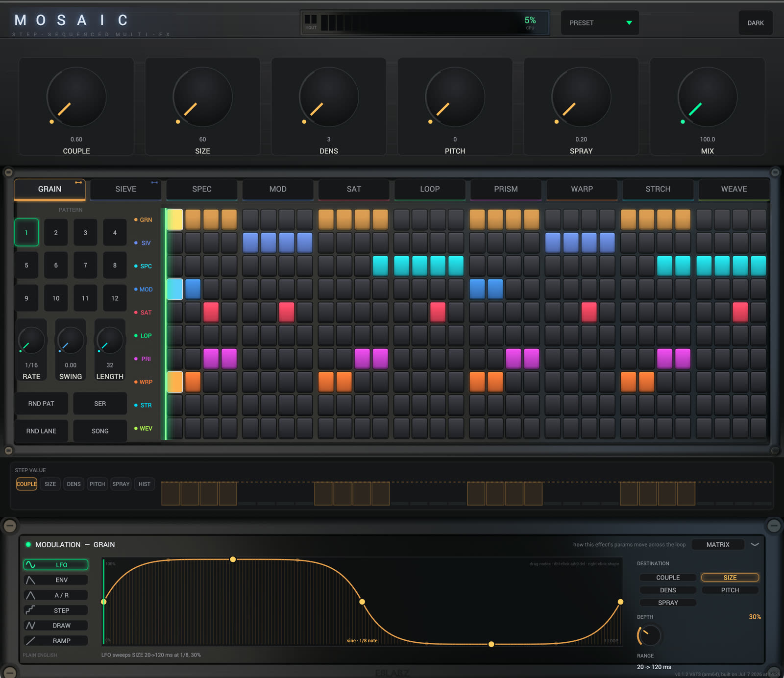Select pattern slot 7
Image resolution: width=784 pixels, height=678 pixels.
pyautogui.click(x=85, y=265)
